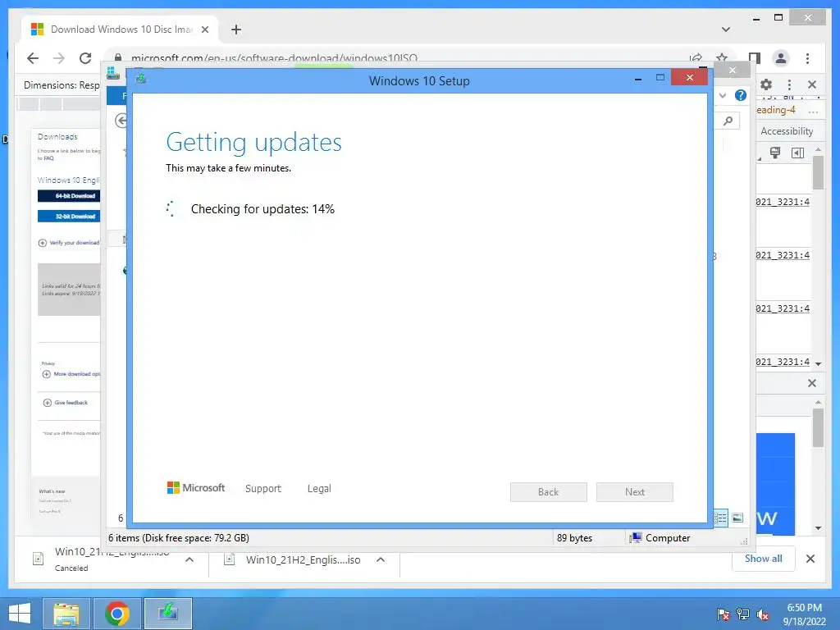Click Show all downloads button
Viewport: 840px width, 630px height.
tap(764, 559)
